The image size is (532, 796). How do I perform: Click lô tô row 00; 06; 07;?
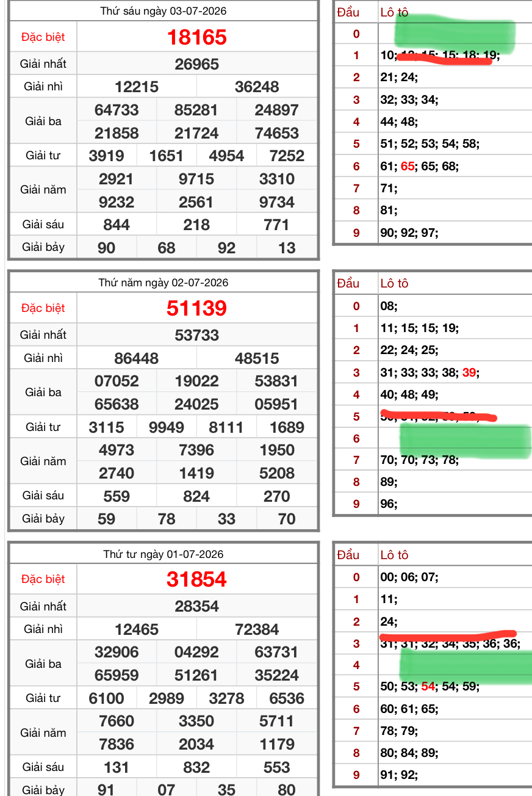coord(409,577)
